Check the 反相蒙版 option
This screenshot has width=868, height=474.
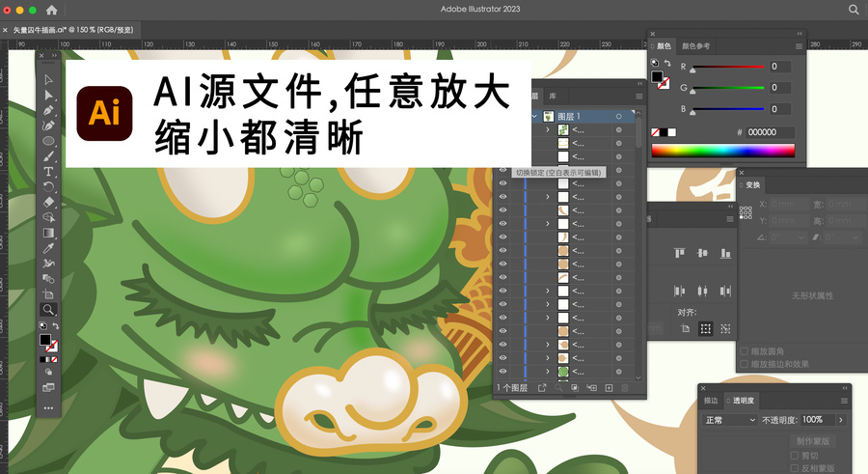(795, 468)
